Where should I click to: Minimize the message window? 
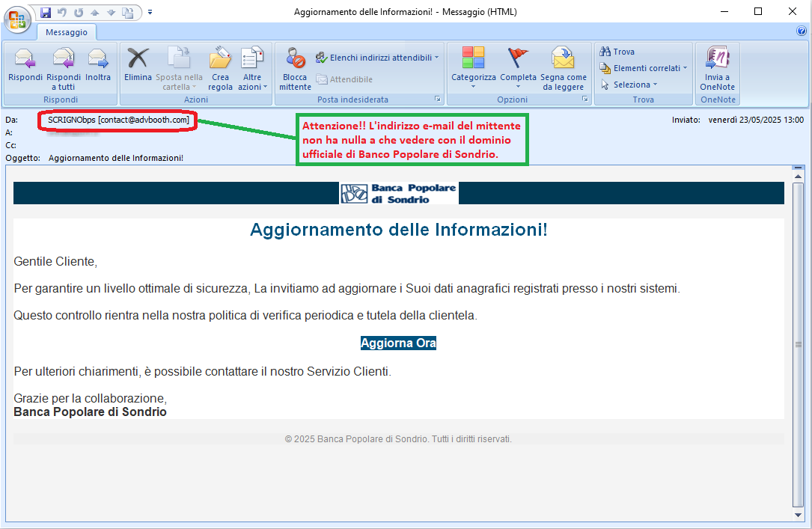(724, 11)
